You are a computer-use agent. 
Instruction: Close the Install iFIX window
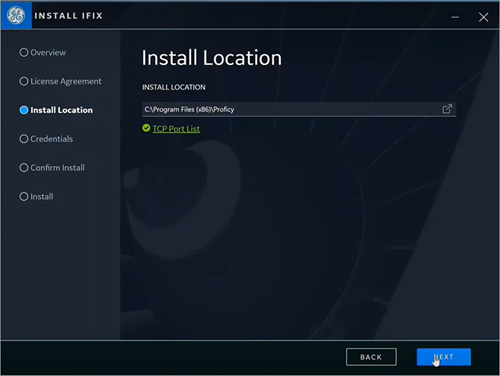click(483, 17)
